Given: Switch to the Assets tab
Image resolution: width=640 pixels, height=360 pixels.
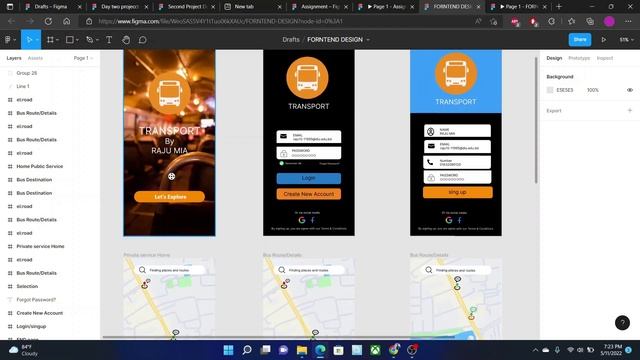Looking at the screenshot, I should pyautogui.click(x=35, y=58).
